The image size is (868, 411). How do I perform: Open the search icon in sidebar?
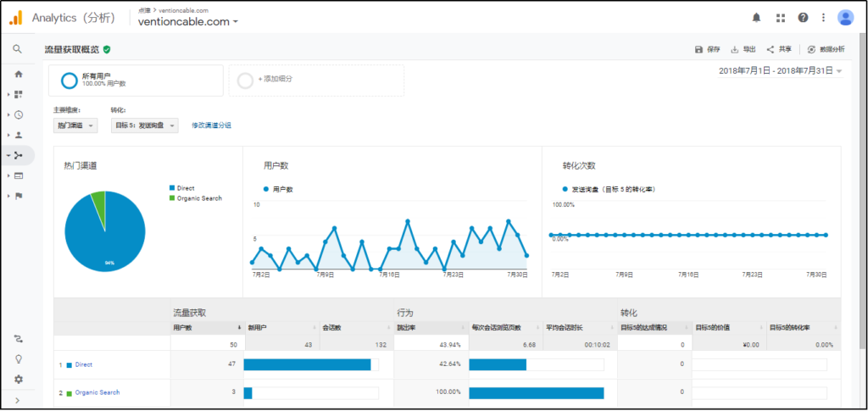(x=17, y=49)
